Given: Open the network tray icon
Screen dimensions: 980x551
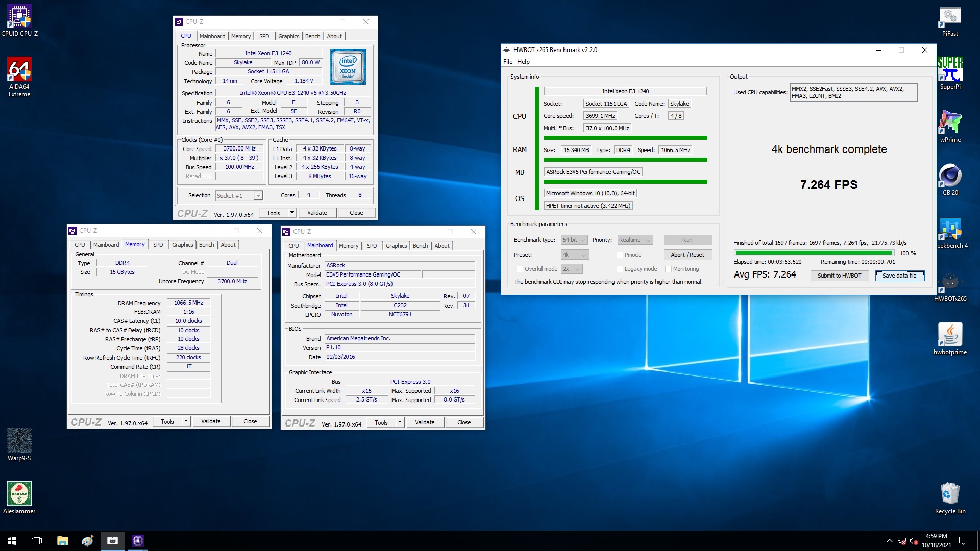Looking at the screenshot, I should tap(902, 541).
